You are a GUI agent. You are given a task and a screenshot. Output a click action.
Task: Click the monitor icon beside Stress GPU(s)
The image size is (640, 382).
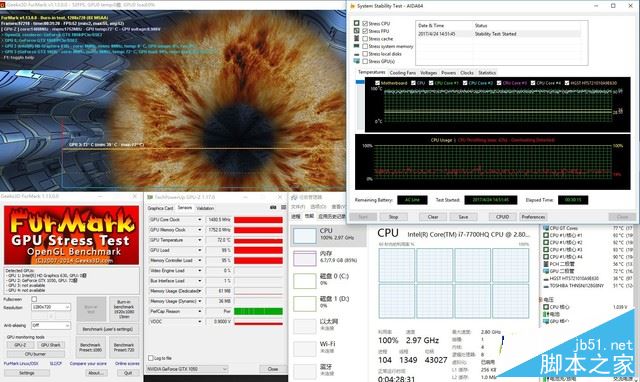[x=357, y=61]
